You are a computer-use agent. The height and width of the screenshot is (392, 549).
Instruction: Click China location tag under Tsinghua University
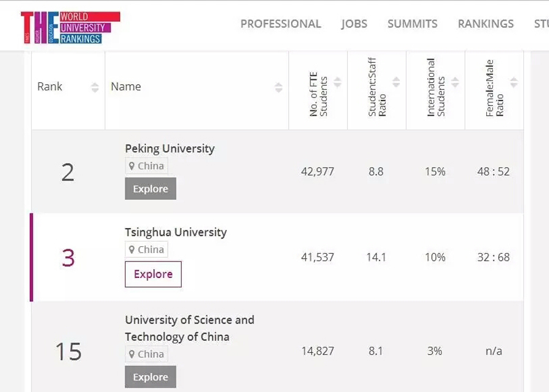(146, 249)
